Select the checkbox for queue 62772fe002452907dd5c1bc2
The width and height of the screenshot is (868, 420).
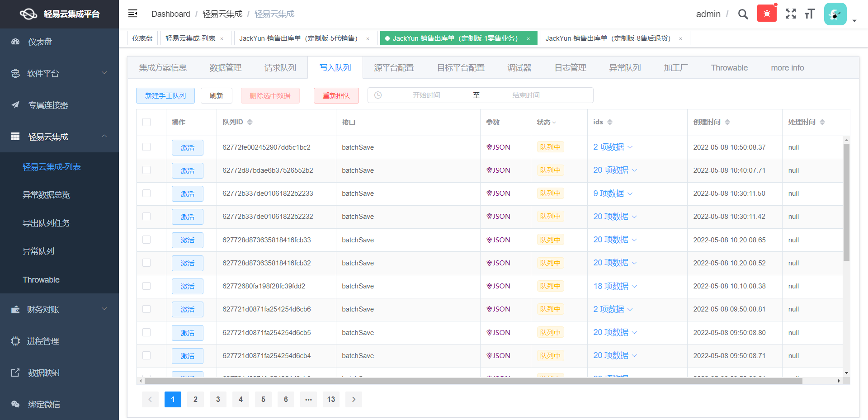146,147
